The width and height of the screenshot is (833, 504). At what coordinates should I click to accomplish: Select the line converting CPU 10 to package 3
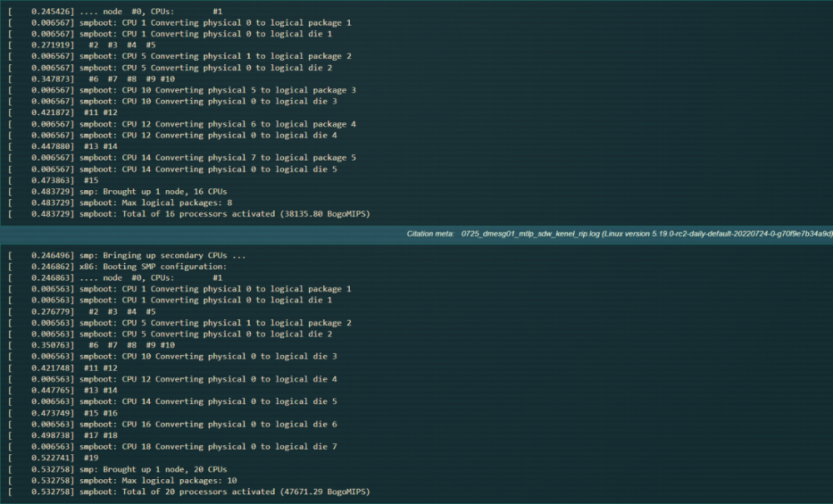[x=182, y=90]
